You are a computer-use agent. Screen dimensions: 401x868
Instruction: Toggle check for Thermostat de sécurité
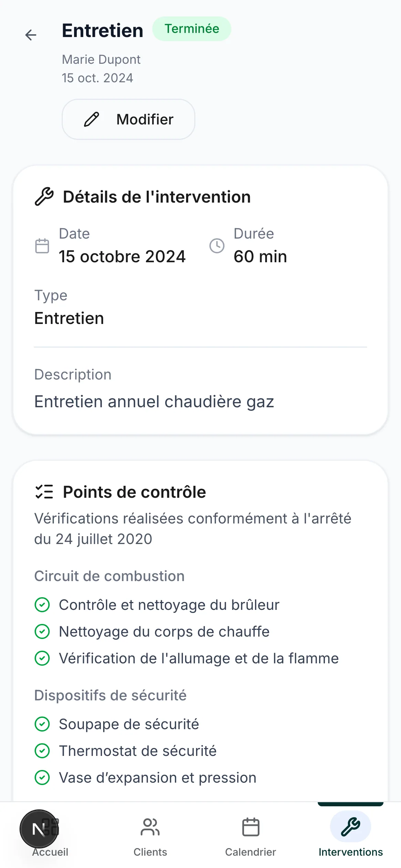coord(42,751)
